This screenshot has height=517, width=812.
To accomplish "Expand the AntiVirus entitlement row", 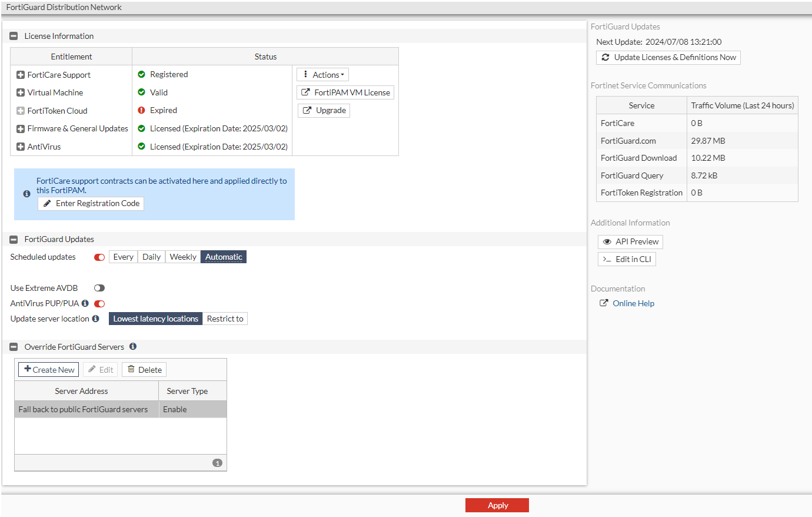I will coord(21,147).
